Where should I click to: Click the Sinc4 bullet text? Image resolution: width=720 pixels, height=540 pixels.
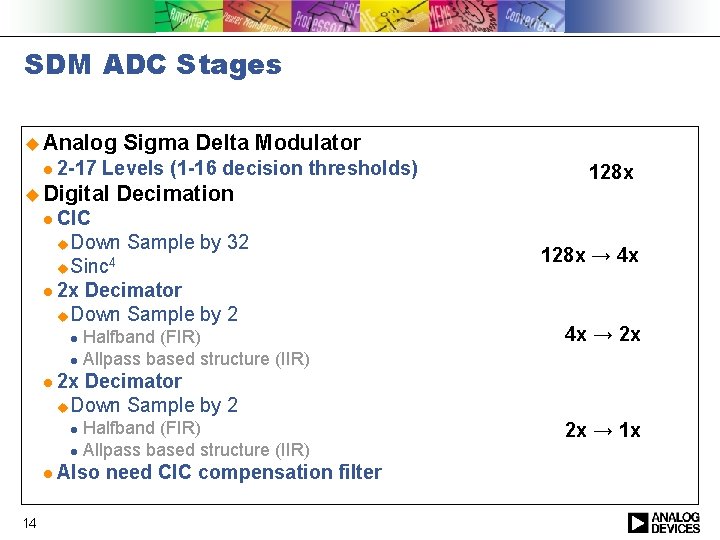[x=93, y=266]
